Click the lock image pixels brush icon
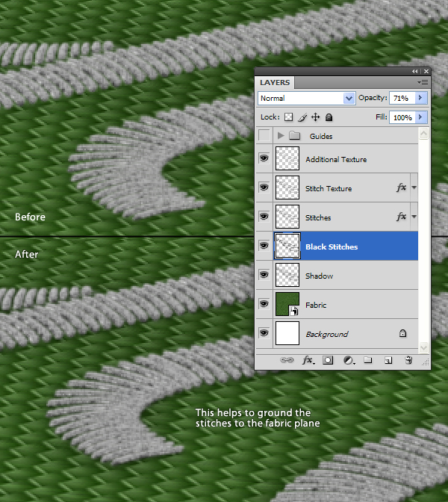This screenshot has width=448, height=502. [302, 117]
